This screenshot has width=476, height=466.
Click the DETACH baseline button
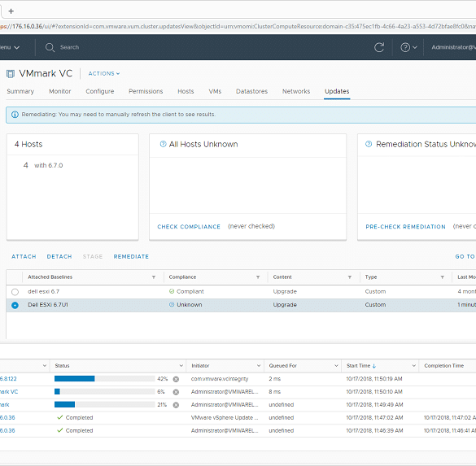59,257
